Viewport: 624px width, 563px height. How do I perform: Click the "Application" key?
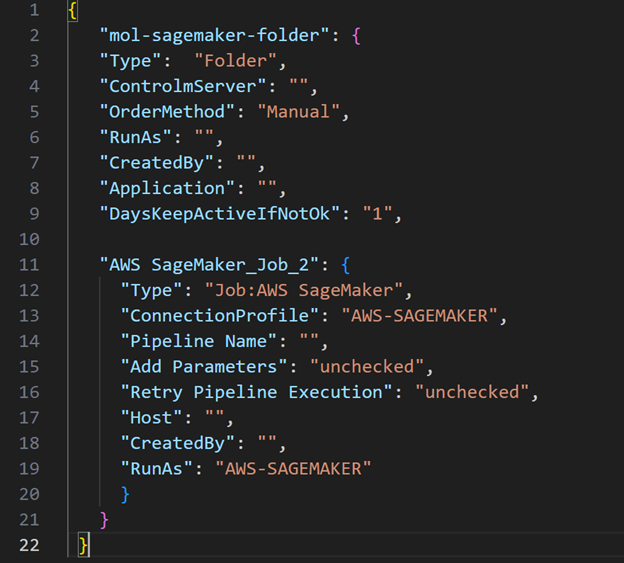point(167,188)
